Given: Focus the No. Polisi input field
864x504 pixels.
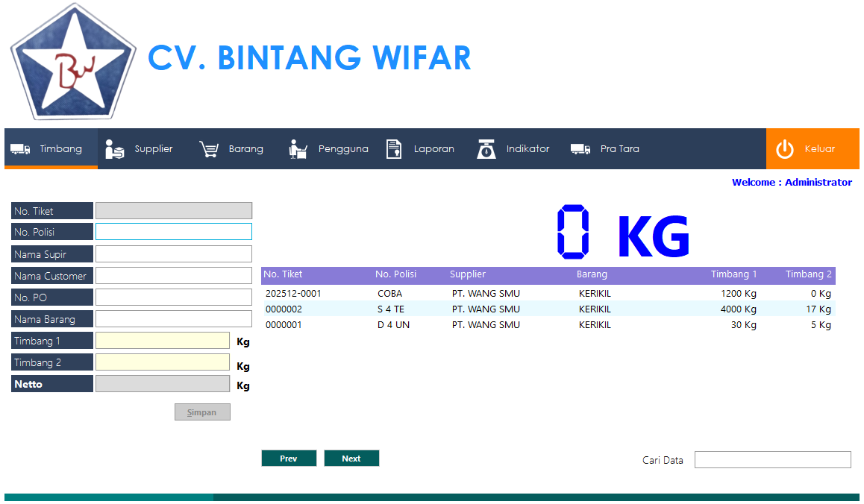Looking at the screenshot, I should 174,231.
